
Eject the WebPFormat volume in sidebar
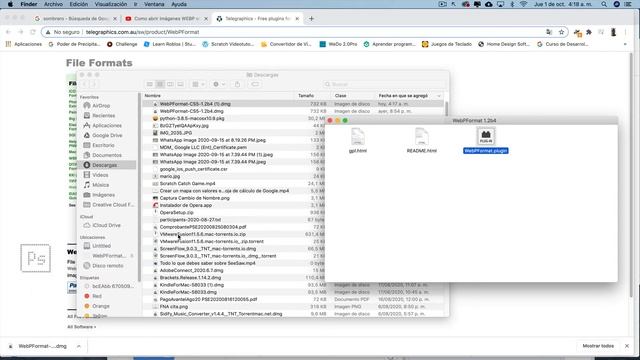click(x=132, y=256)
